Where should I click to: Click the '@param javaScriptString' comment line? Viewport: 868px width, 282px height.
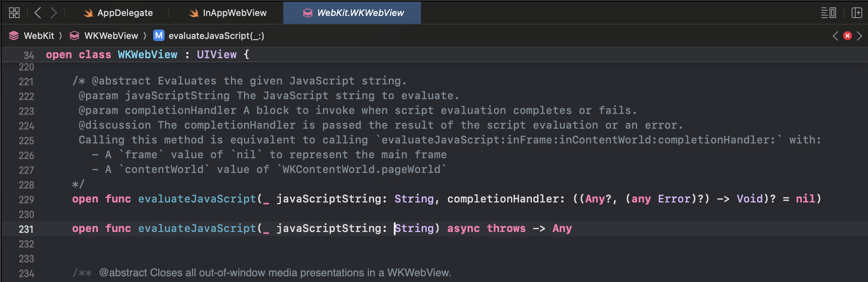pyautogui.click(x=269, y=96)
